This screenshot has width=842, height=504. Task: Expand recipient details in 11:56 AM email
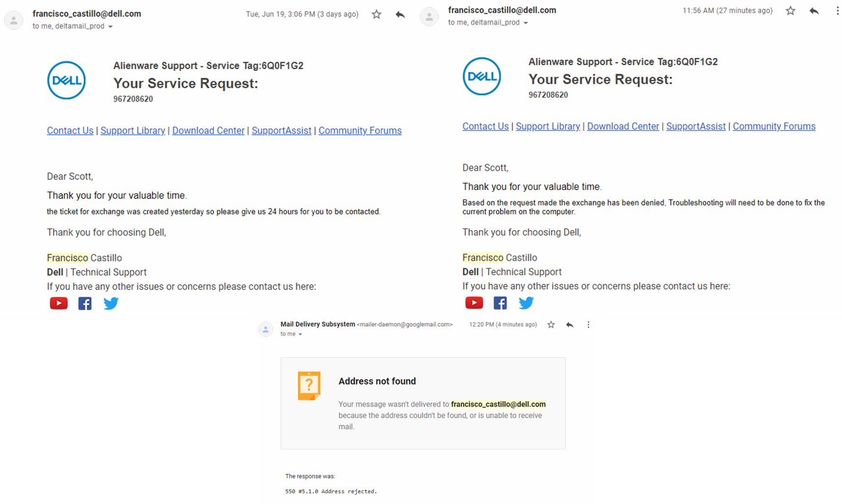(526, 23)
